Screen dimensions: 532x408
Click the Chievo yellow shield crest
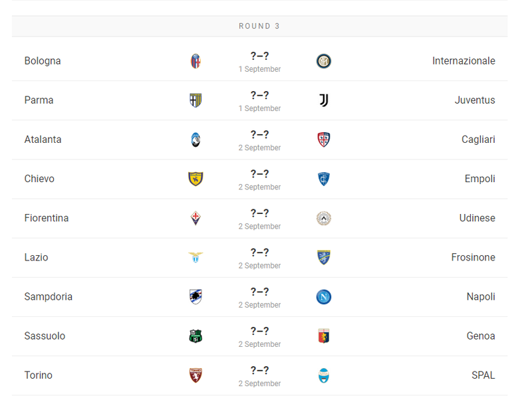(x=196, y=179)
